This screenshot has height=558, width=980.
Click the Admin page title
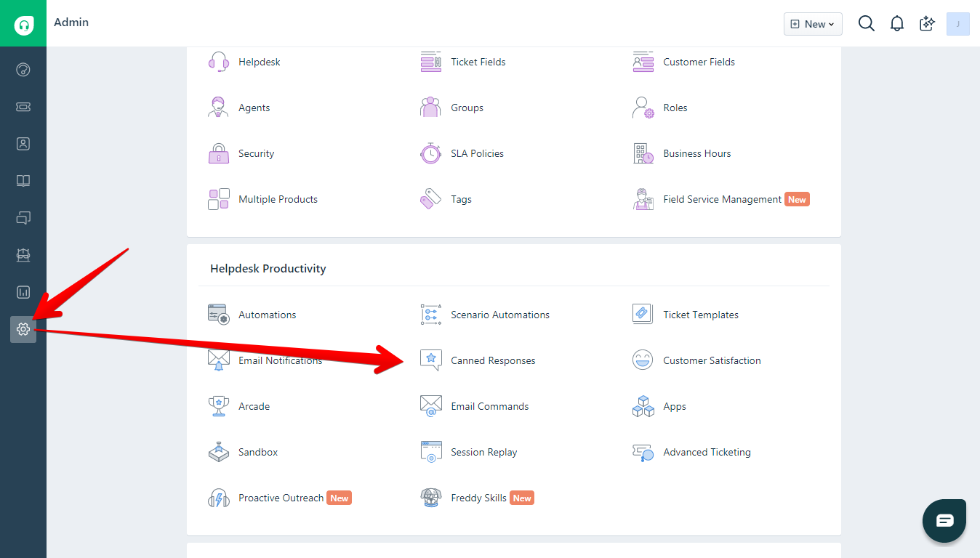click(x=71, y=23)
